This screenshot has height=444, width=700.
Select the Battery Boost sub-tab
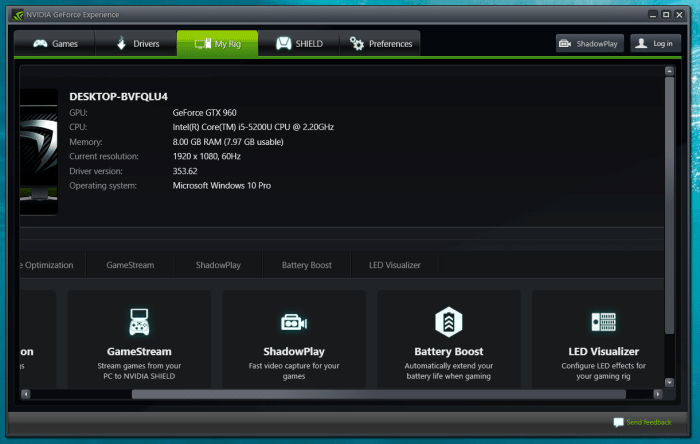tap(307, 265)
